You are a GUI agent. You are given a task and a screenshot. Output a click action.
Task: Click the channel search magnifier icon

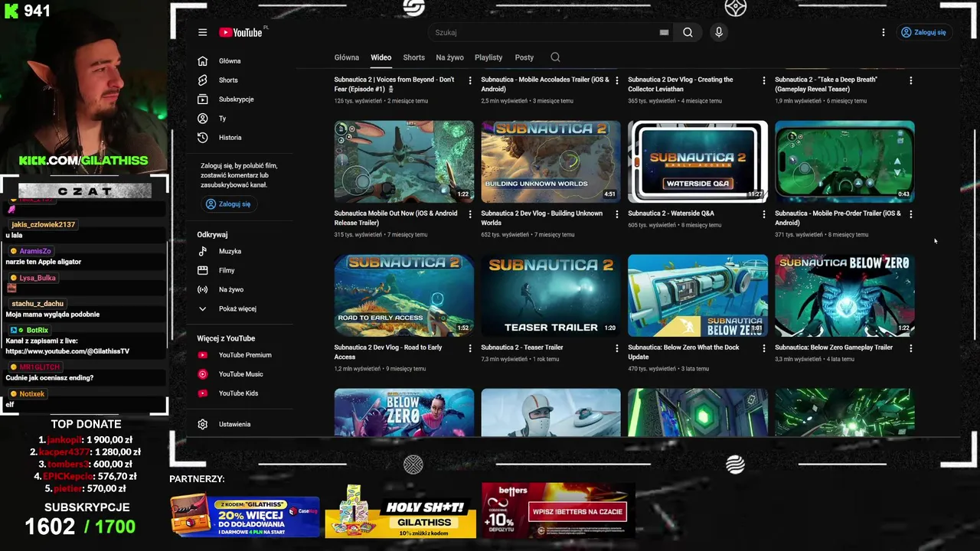pos(555,57)
